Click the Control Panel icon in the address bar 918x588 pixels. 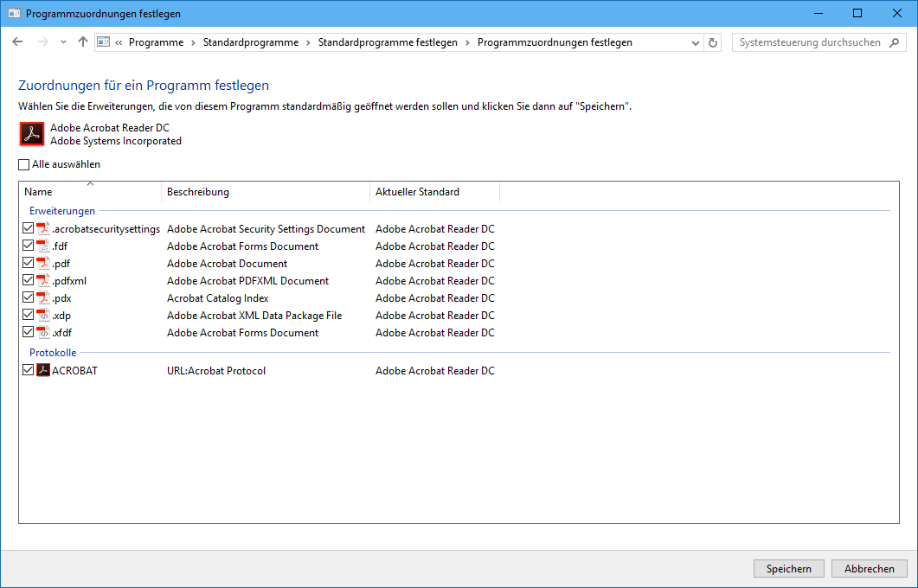point(104,42)
